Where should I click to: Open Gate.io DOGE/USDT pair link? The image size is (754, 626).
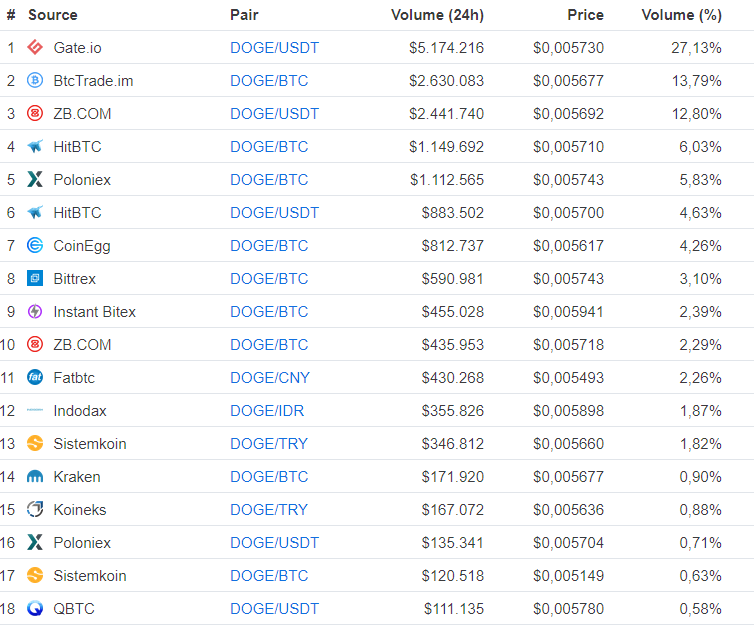[x=274, y=48]
